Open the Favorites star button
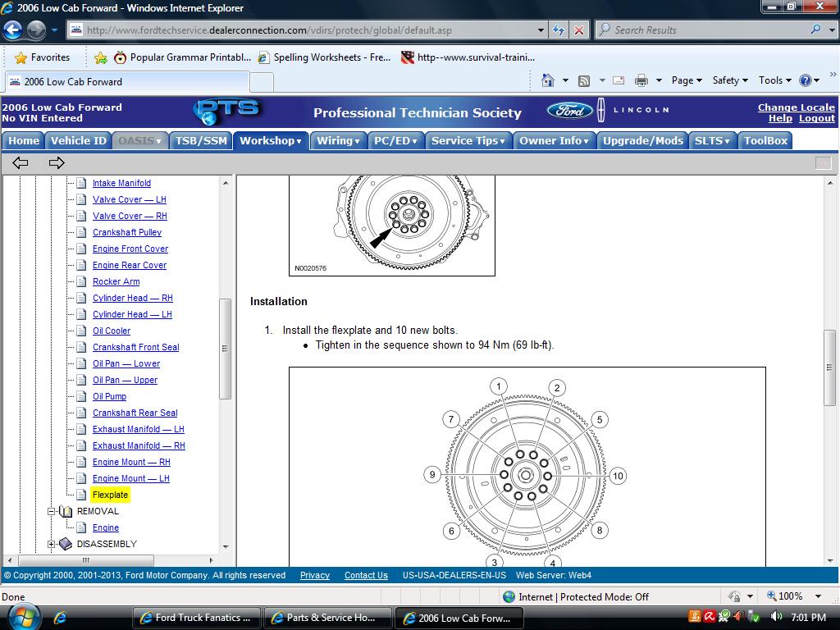 coord(43,57)
